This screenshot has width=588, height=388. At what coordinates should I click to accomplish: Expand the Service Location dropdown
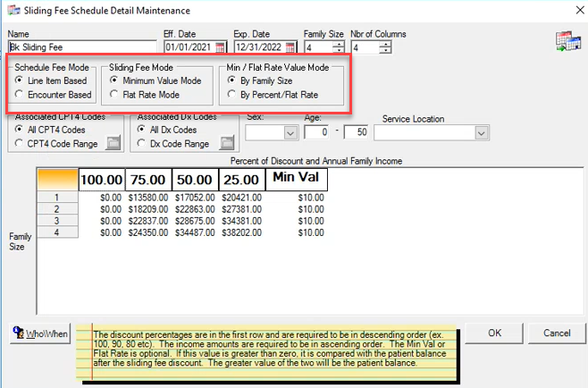pyautogui.click(x=482, y=133)
